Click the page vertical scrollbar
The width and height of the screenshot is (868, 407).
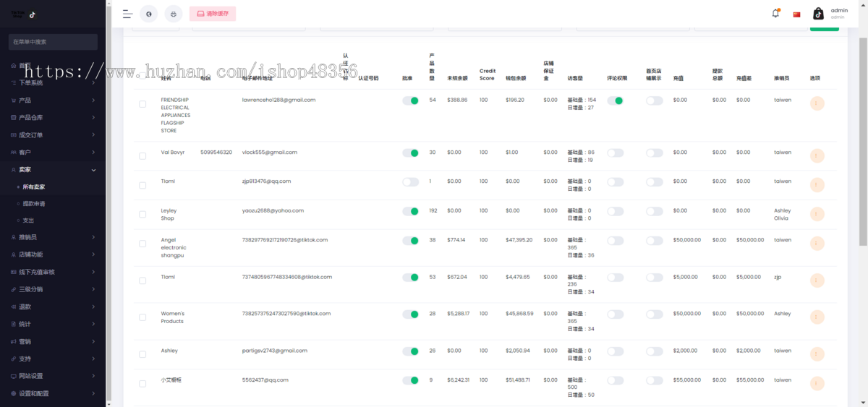[x=863, y=141]
